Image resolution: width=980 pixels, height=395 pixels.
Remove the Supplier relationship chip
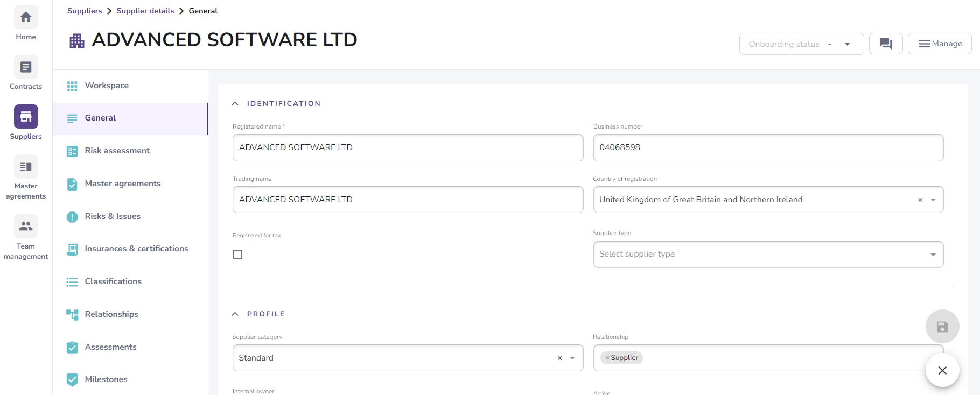[607, 358]
